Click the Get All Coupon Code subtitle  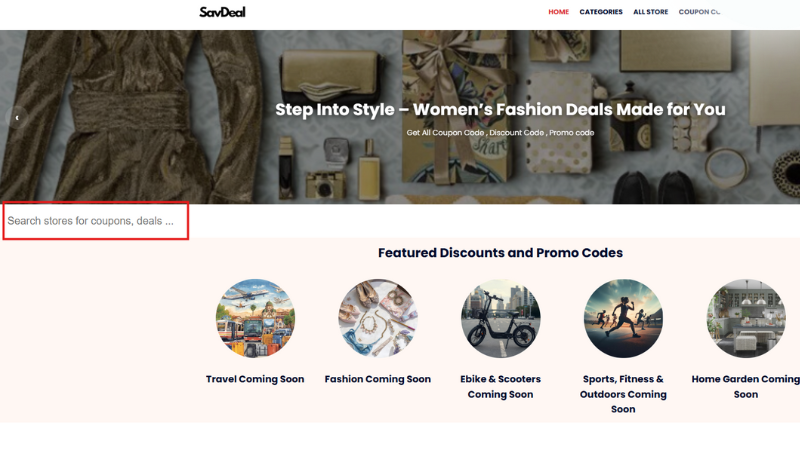[x=500, y=133]
